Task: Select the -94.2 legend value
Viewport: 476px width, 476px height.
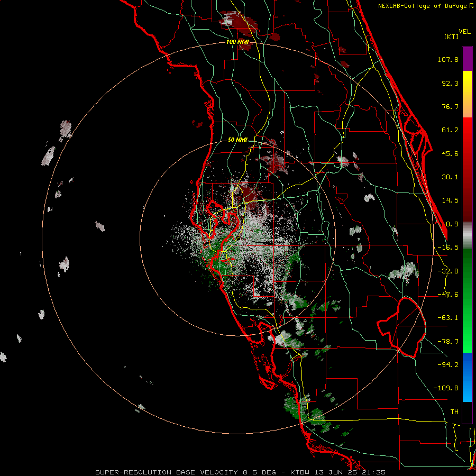Action: (x=448, y=364)
